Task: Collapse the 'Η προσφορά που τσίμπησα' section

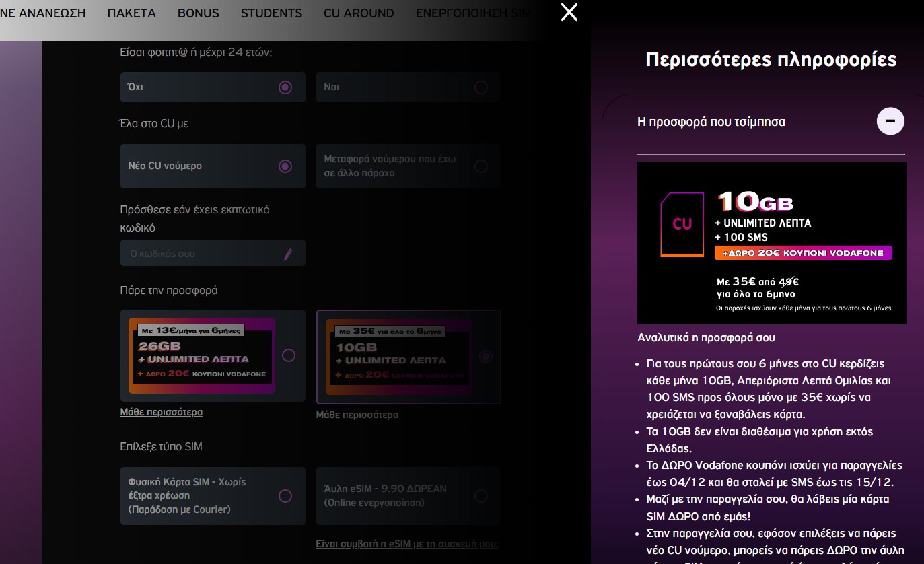Action: (x=890, y=122)
